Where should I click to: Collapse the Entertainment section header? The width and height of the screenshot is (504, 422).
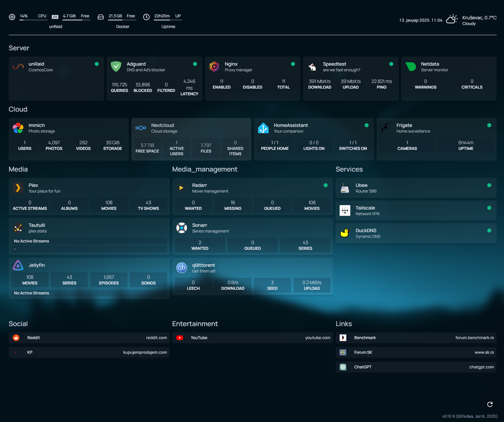tap(195, 324)
